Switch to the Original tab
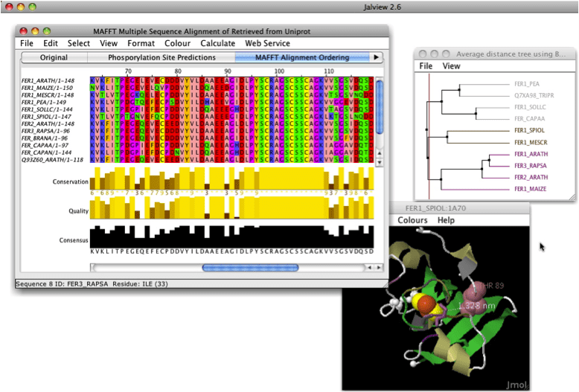The image size is (579, 392). 54,57
